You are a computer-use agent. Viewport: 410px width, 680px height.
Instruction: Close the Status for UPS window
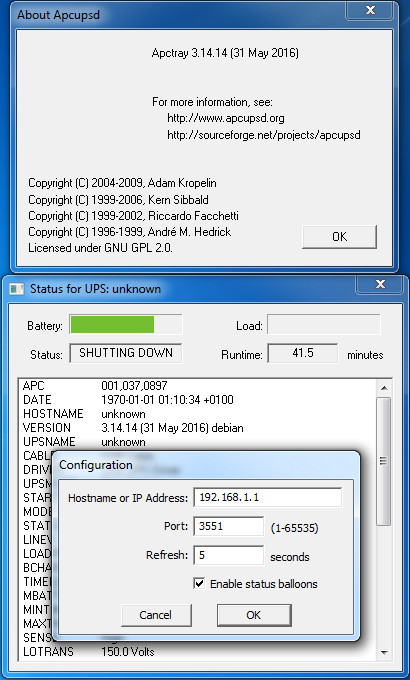(x=380, y=284)
